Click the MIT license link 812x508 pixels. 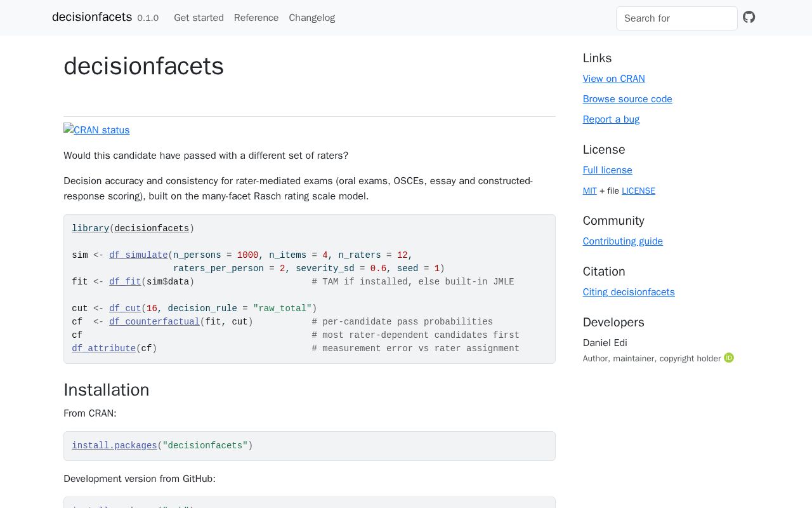tap(590, 190)
